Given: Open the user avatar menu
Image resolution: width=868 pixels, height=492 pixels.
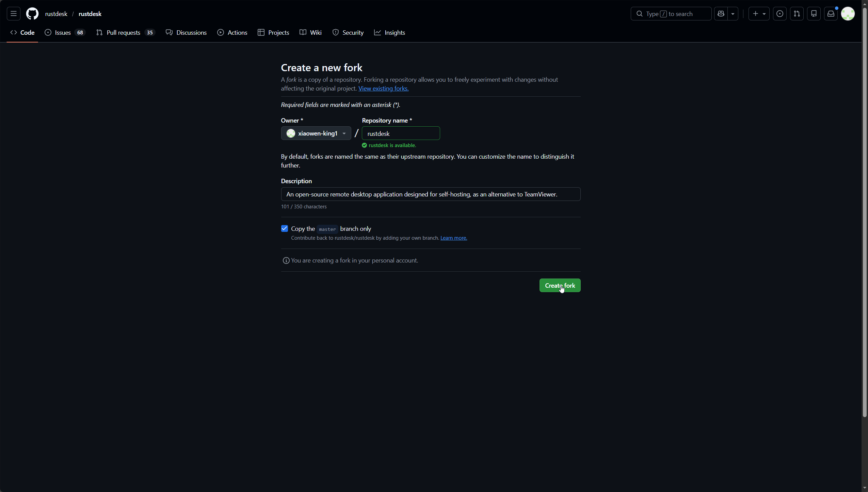Looking at the screenshot, I should coord(848,14).
